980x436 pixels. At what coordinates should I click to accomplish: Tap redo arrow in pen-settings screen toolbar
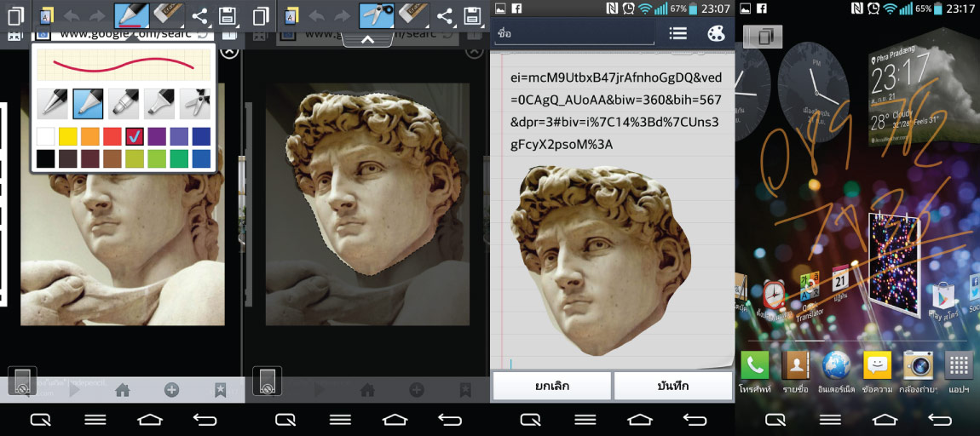(97, 15)
